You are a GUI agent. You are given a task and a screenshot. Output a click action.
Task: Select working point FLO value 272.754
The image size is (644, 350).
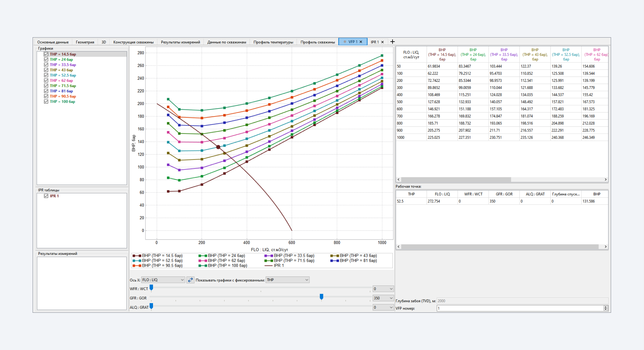442,201
